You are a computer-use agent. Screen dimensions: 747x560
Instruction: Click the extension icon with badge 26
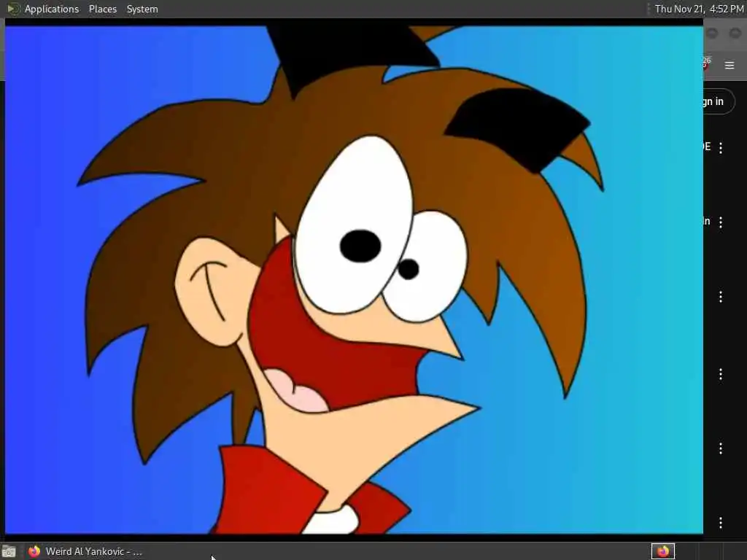[706, 63]
